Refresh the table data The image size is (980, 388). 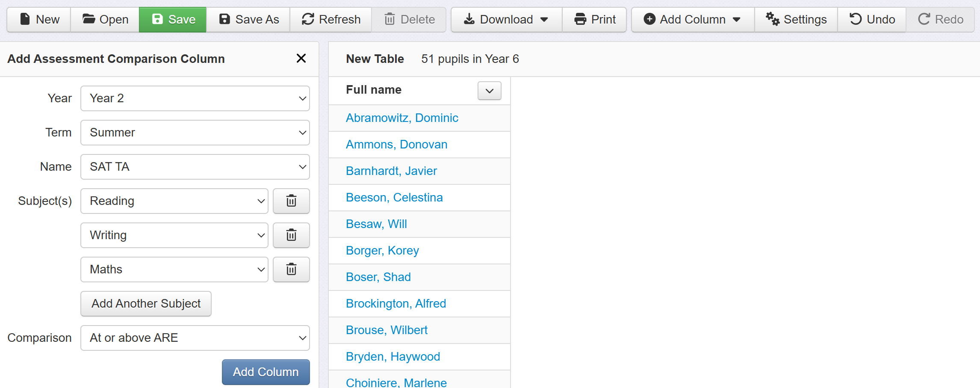tap(331, 20)
